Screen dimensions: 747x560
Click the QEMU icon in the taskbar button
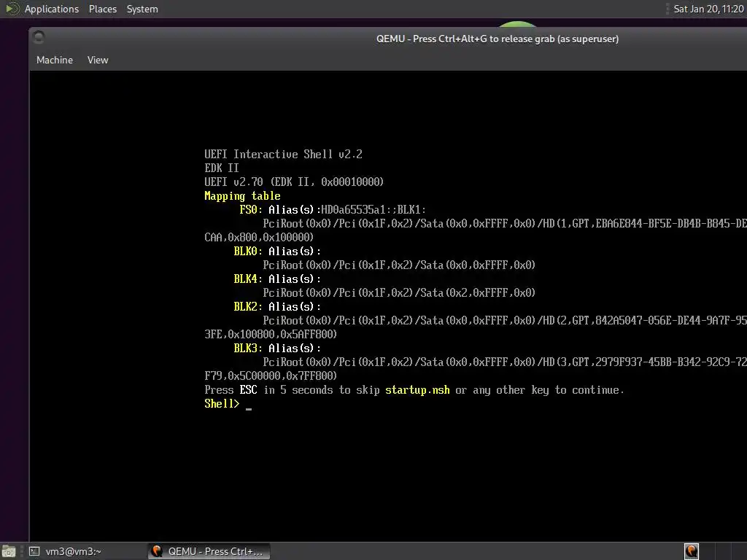click(157, 551)
